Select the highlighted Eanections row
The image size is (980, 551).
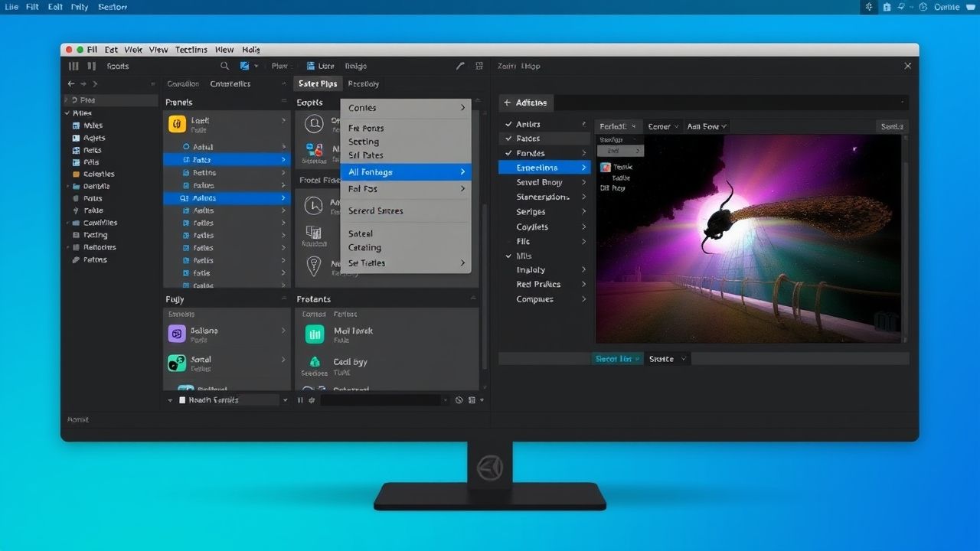tap(544, 168)
